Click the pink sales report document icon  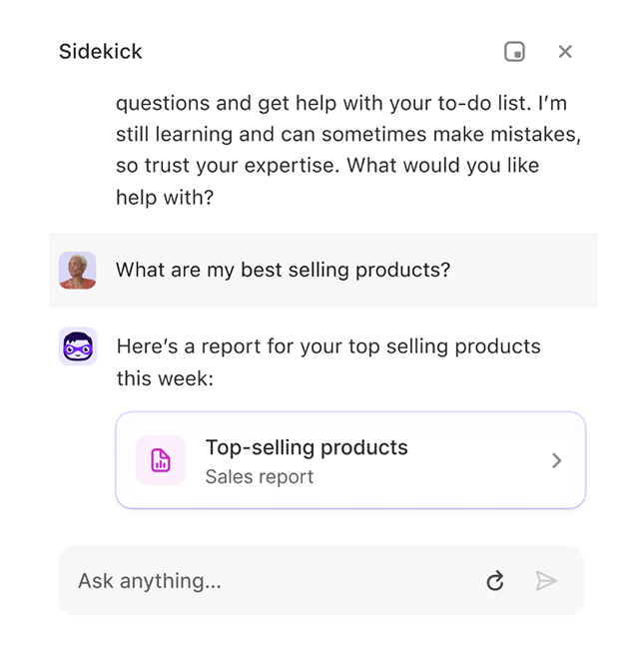coord(161,460)
